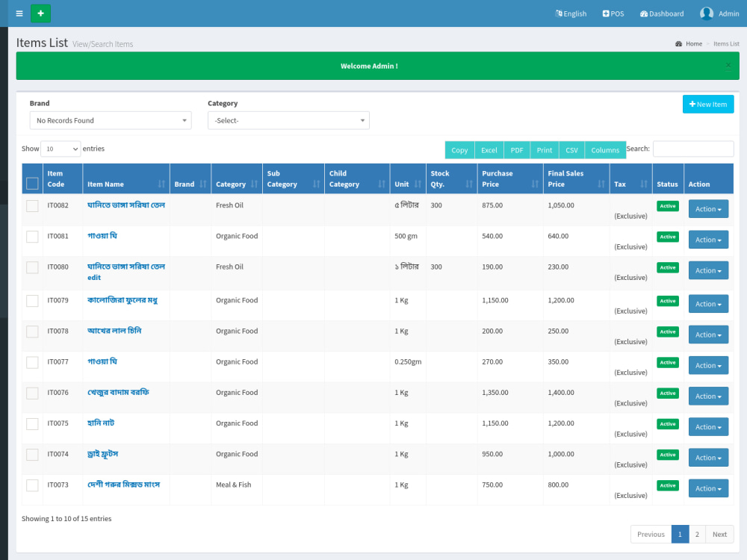Check the IT0082 row checkbox
The width and height of the screenshot is (747, 560).
coord(32,206)
